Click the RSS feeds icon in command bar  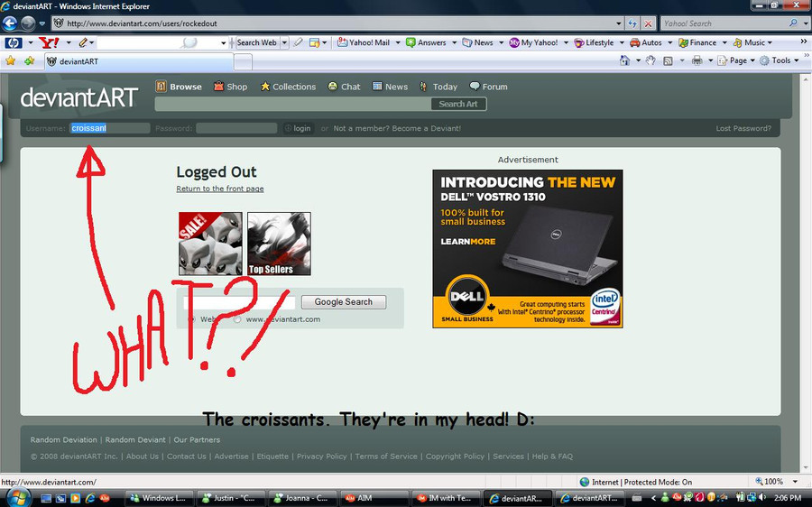point(668,60)
